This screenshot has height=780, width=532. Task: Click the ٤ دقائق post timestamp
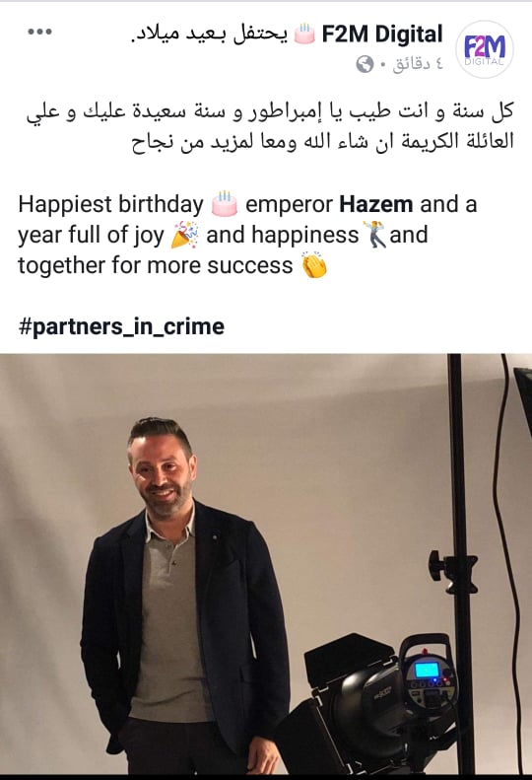pos(418,64)
